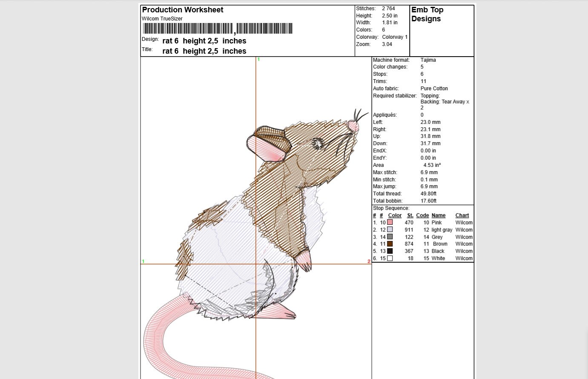Screen dimensions: 588x379
Task: Click the light gray color chip in row 2
Action: (390, 230)
